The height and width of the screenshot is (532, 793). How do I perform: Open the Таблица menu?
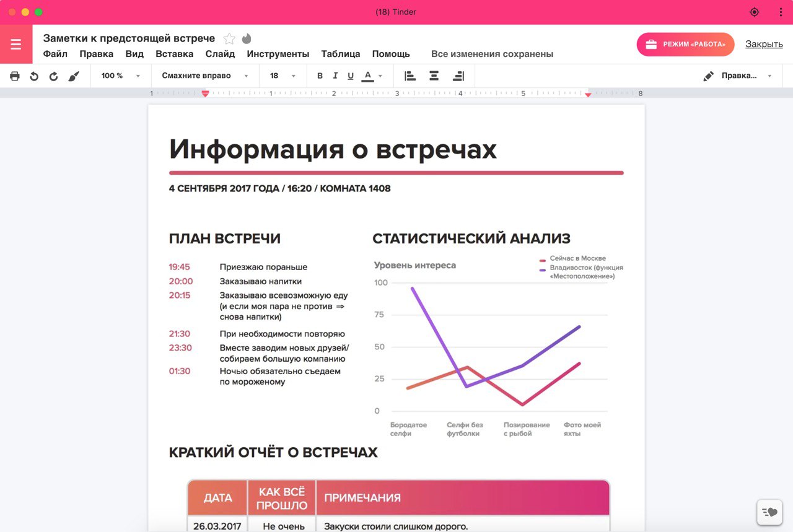pos(341,54)
